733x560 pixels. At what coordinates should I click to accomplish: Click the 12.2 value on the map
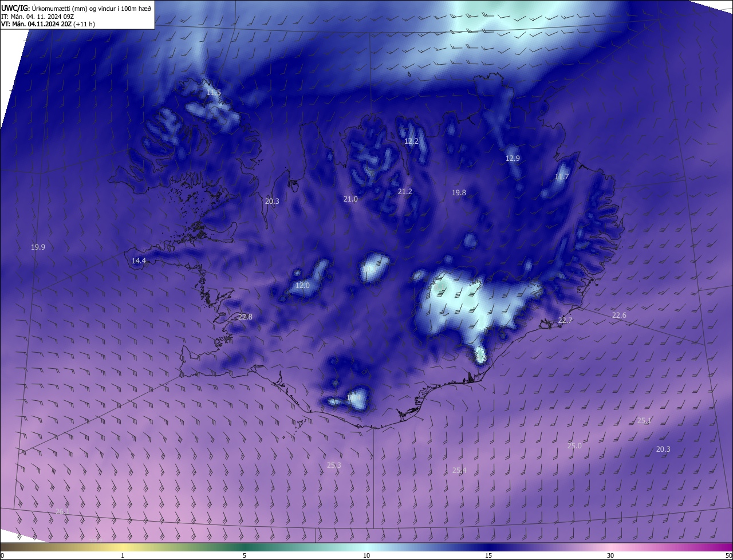[x=411, y=141]
